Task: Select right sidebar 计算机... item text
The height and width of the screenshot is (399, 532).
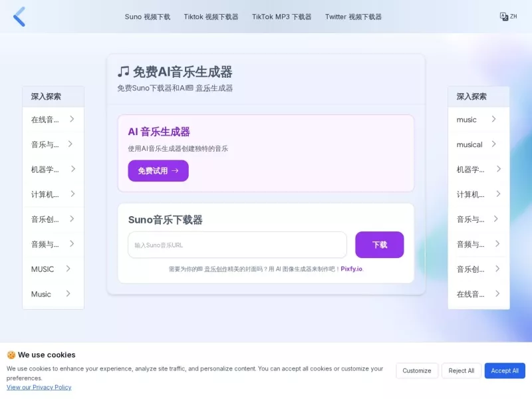Action: 470,194
